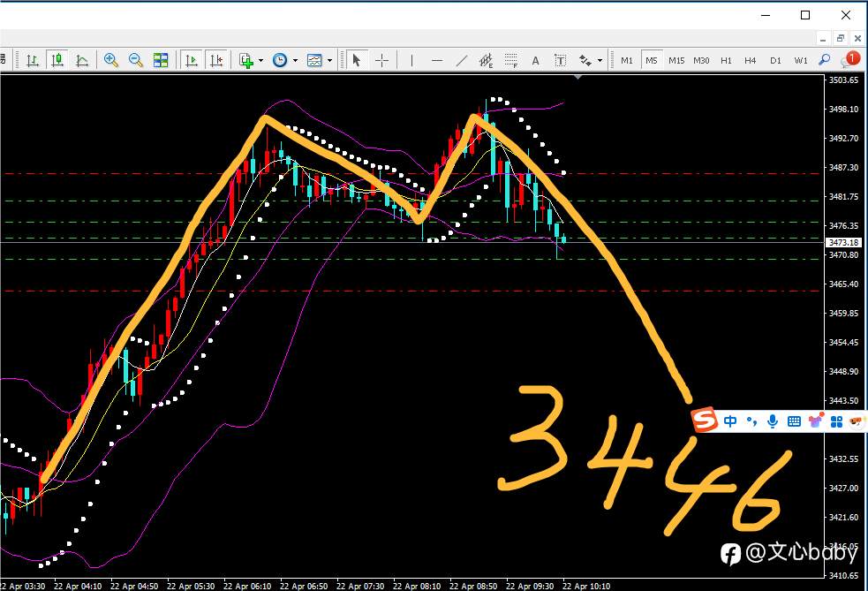Expand the add indicators dropdown
The image size is (868, 591).
point(260,60)
